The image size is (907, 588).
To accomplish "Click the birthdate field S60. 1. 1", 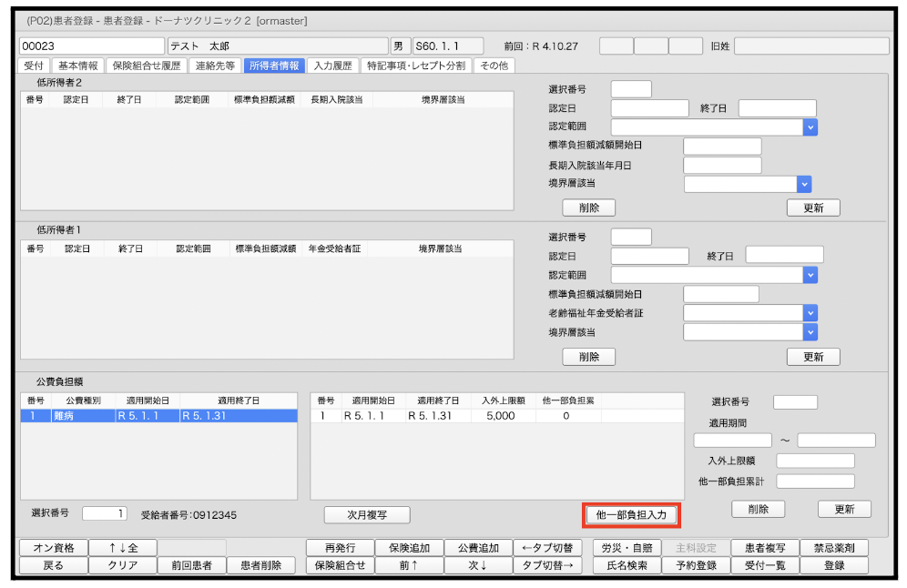I will 449,46.
